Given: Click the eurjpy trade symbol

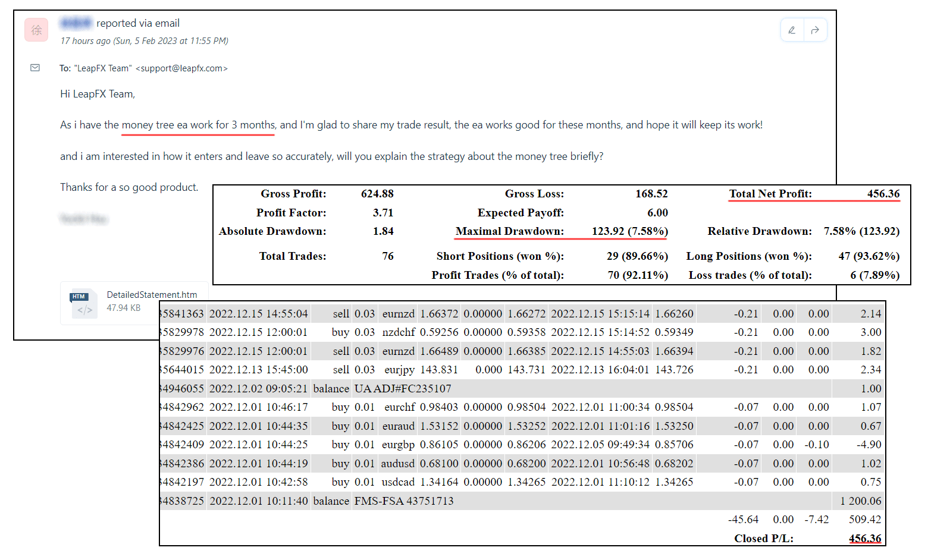Looking at the screenshot, I should pos(399,370).
